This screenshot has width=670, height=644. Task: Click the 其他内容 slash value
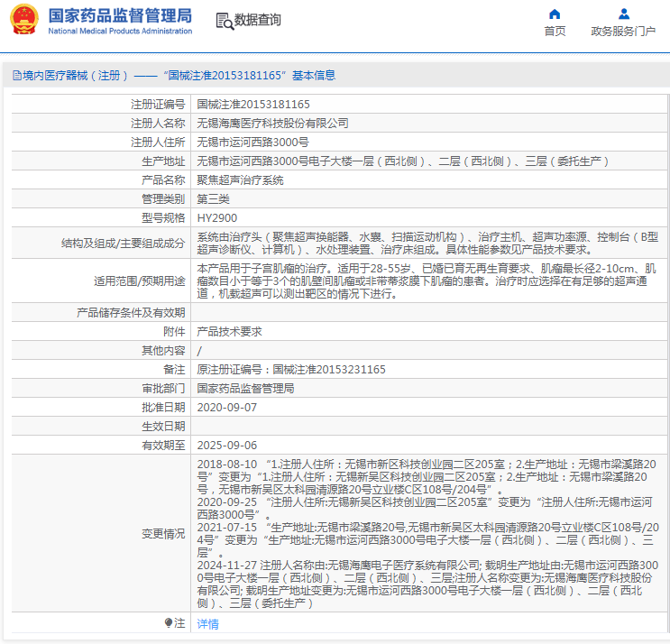(199, 351)
